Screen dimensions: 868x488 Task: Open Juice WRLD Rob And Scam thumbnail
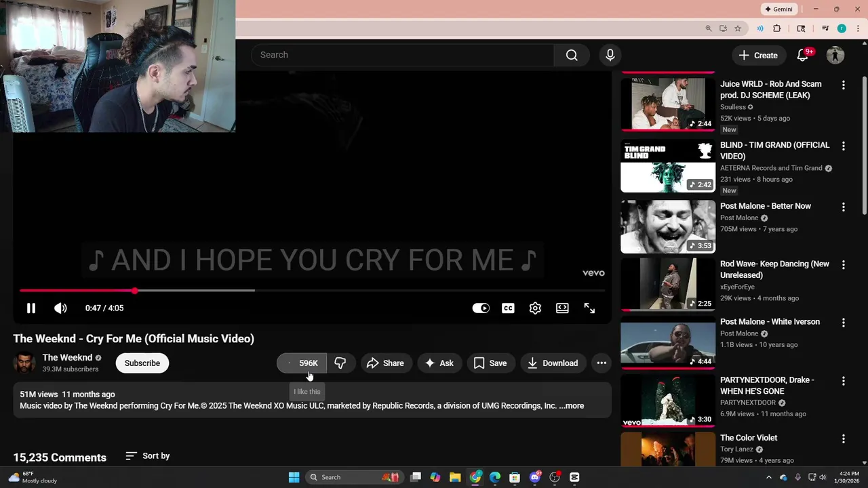668,103
